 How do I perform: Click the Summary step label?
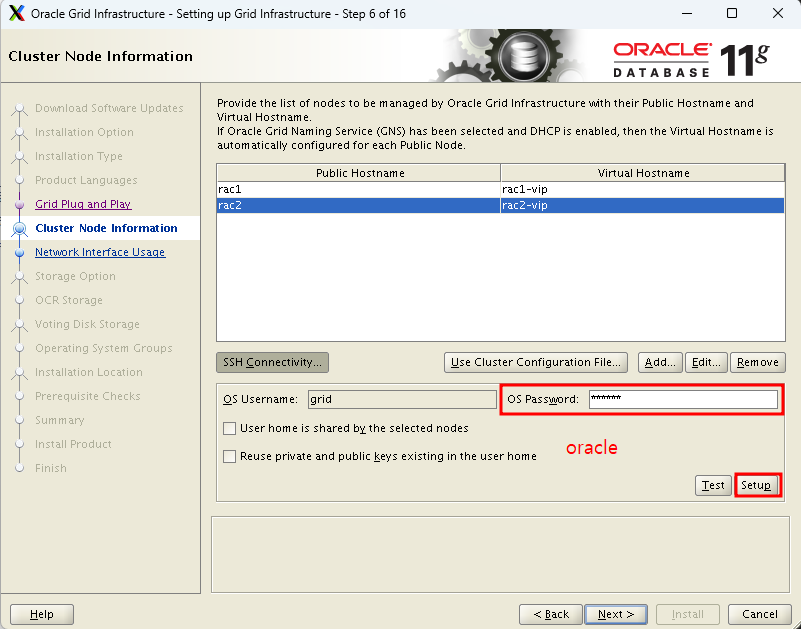pos(60,421)
